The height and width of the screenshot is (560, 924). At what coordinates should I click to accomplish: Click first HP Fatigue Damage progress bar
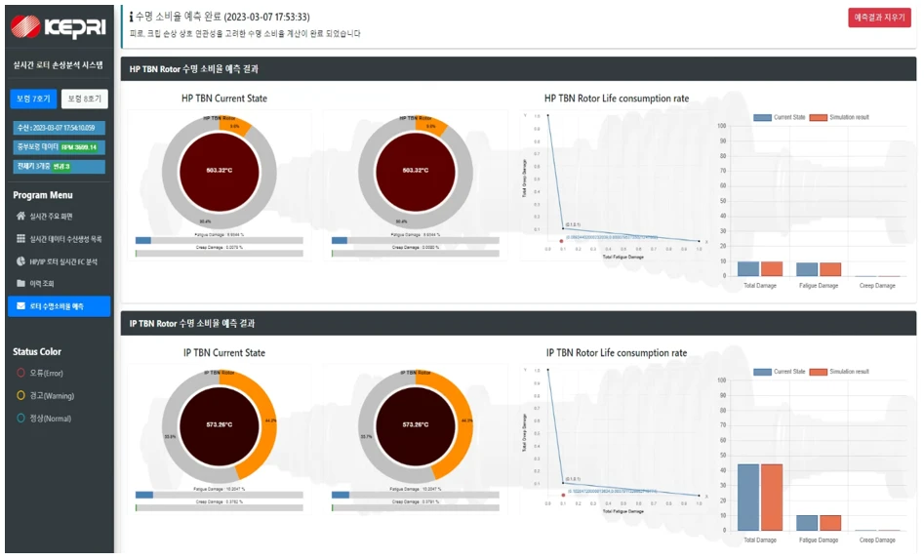220,241
